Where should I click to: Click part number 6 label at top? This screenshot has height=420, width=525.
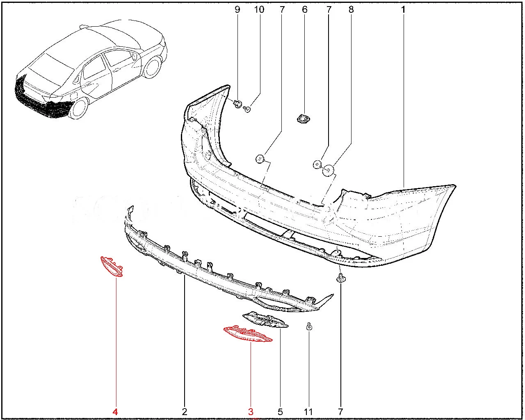click(x=304, y=9)
